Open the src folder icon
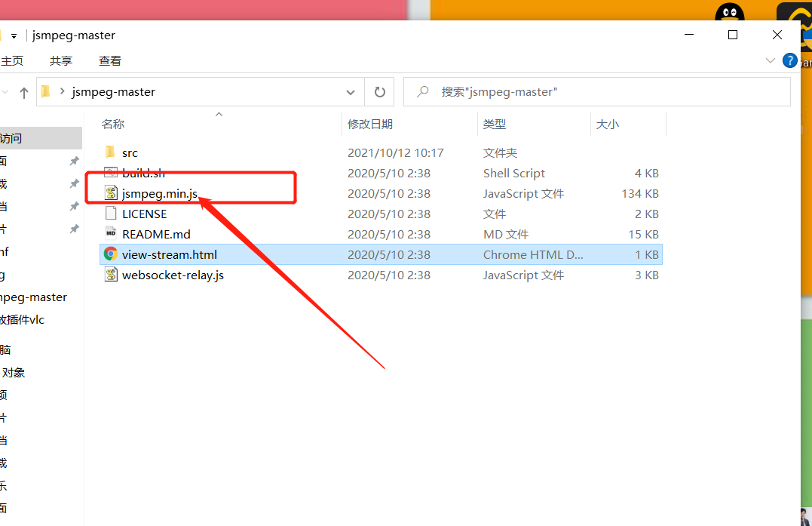The width and height of the screenshot is (812, 526). tap(109, 152)
